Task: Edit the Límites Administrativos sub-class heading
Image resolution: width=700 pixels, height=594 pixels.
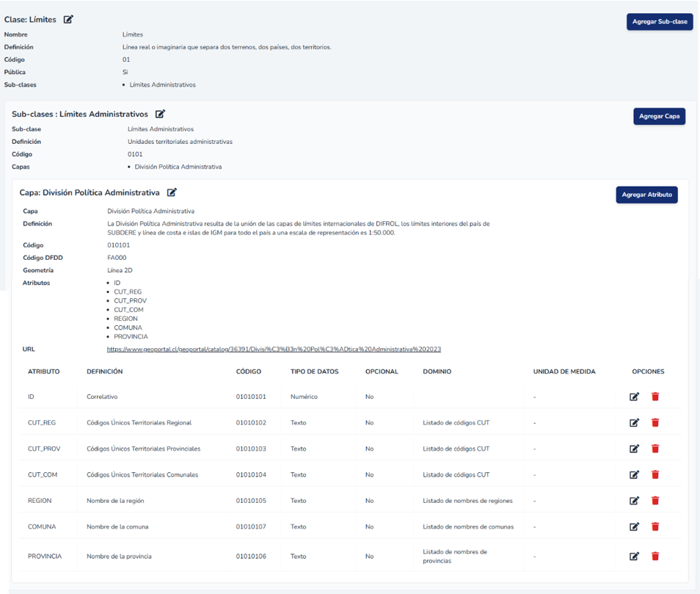Action: click(x=160, y=114)
